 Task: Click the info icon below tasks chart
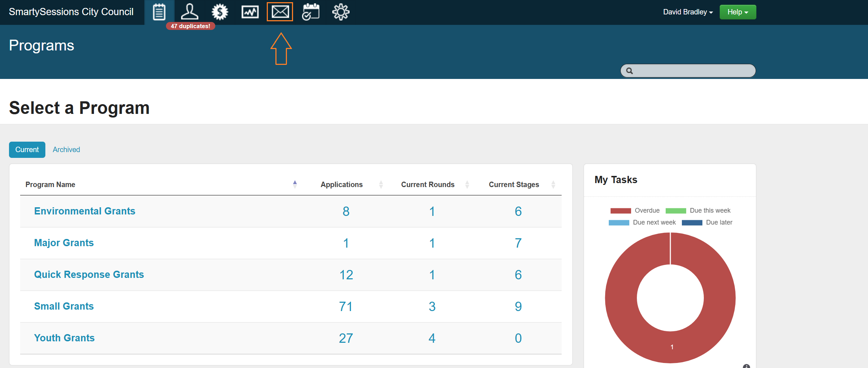(746, 366)
